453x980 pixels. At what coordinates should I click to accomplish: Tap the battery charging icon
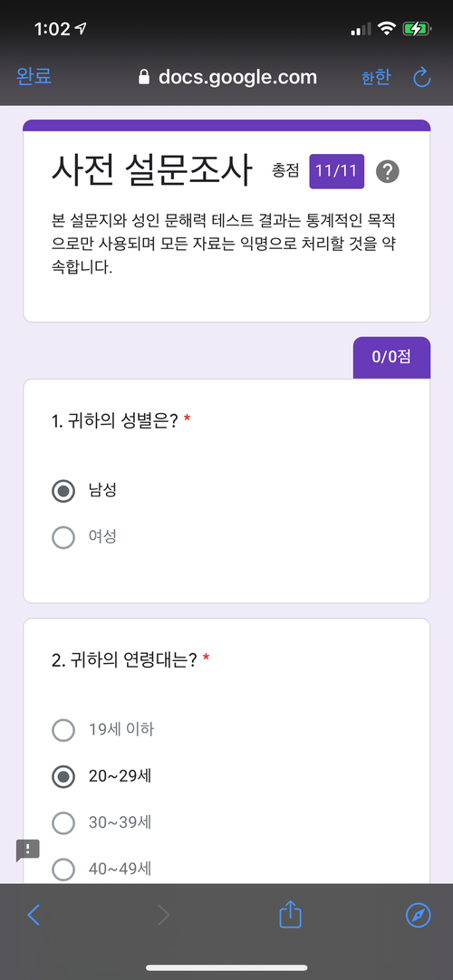416,28
